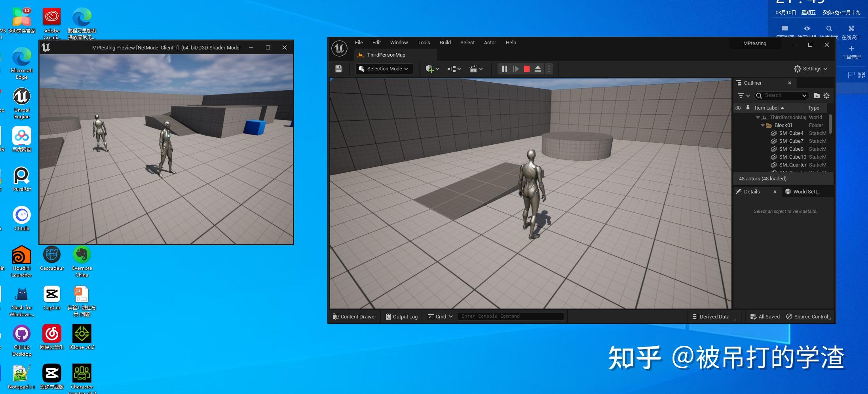Click the Outliner vertical scrollbar

point(830,124)
